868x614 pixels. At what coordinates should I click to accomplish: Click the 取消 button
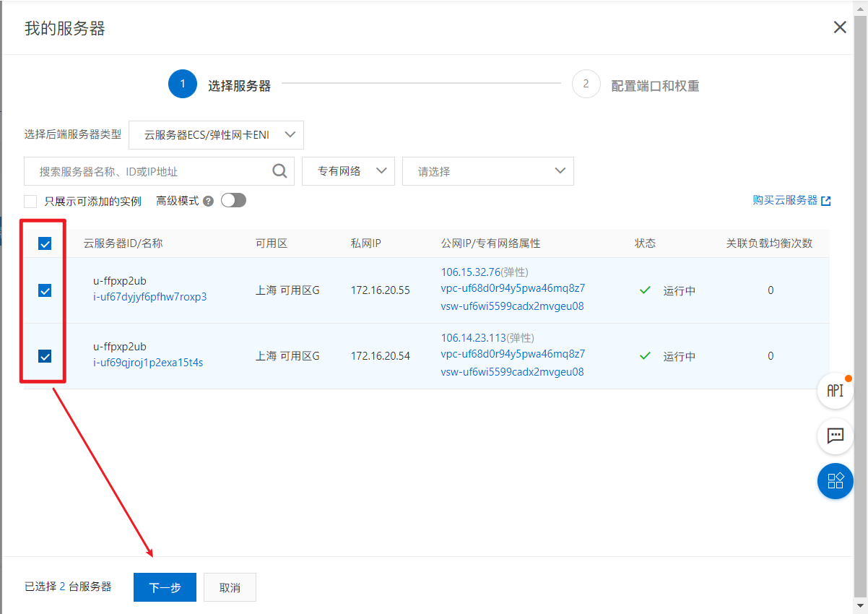230,587
